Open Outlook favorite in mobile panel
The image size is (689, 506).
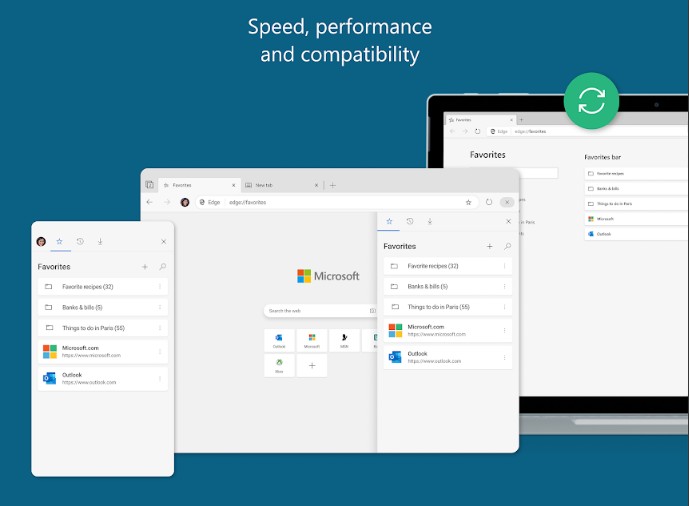102,378
